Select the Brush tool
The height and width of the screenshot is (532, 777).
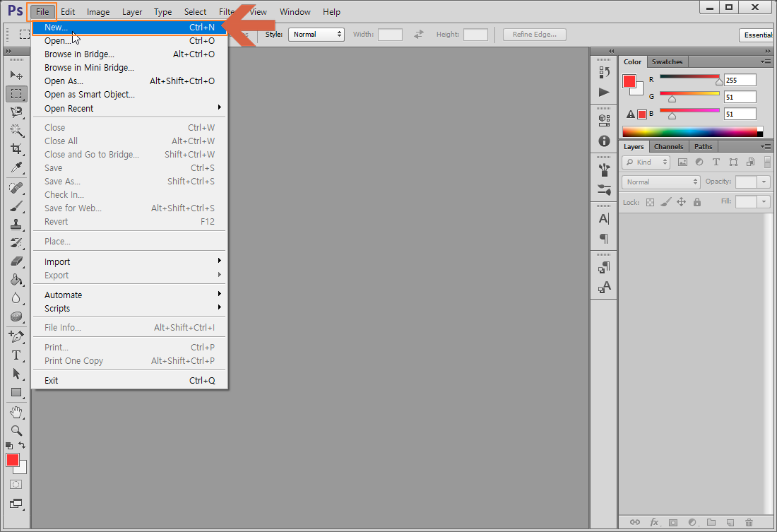(16, 206)
